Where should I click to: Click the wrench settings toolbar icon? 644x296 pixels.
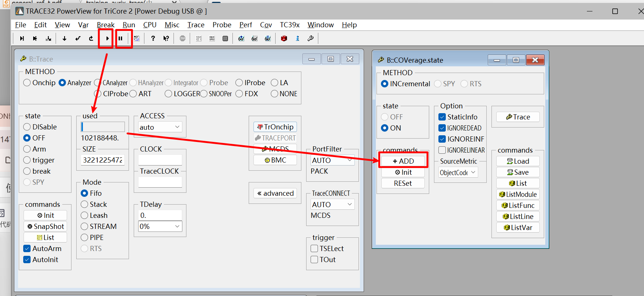311,38
